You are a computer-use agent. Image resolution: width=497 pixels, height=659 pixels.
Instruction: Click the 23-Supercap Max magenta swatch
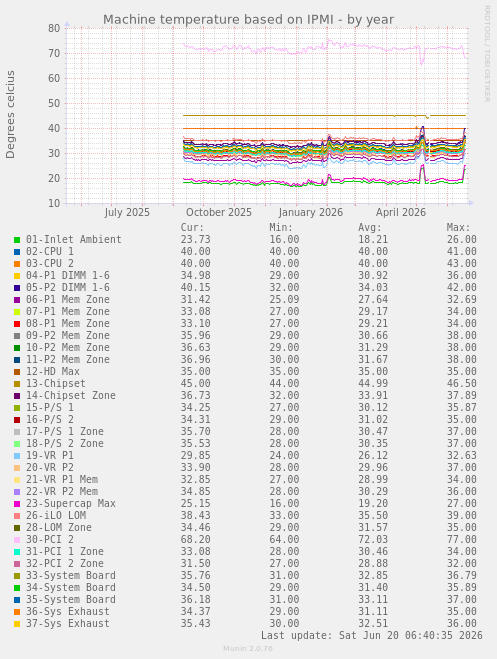click(x=17, y=504)
